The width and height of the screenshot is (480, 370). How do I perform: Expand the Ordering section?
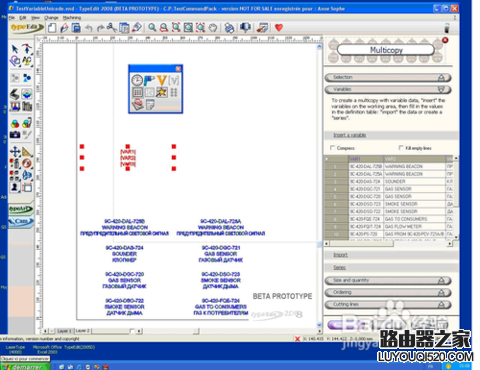coord(388,292)
